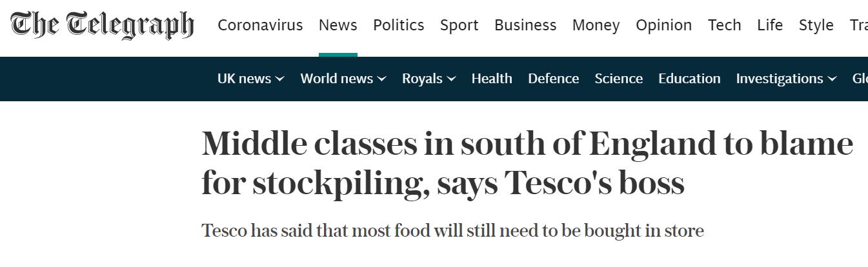Expand the Royals dropdown chevron
This screenshot has width=868, height=267.
point(451,79)
